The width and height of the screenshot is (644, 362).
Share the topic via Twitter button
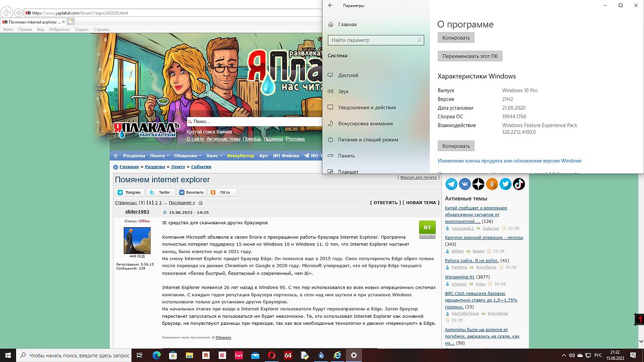coord(160,192)
